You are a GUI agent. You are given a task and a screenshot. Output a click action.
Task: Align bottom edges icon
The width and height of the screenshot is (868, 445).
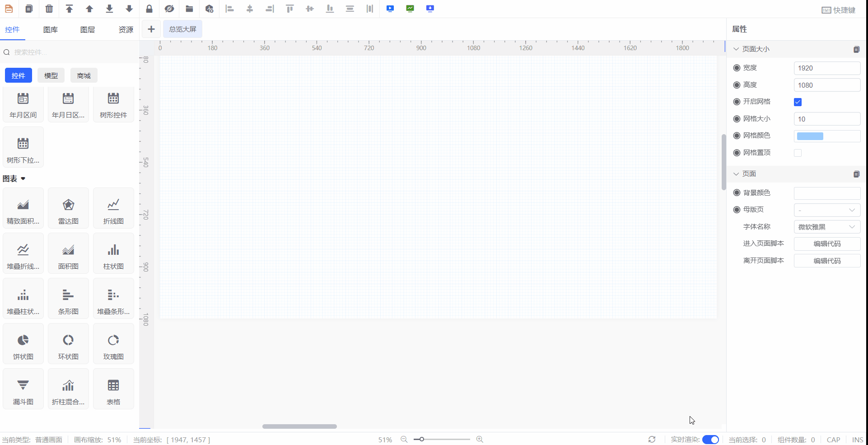point(330,9)
